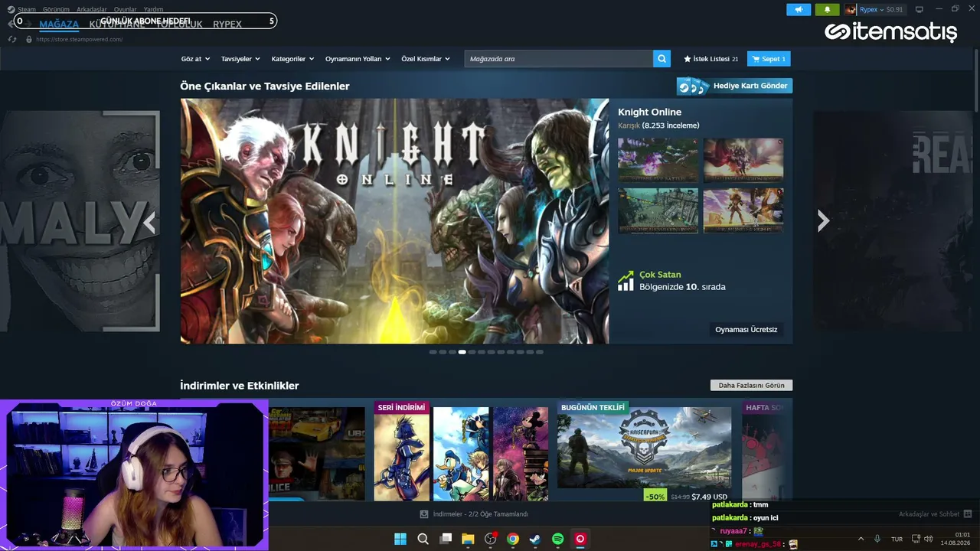Open the Friends and Chat grid icon

968,514
